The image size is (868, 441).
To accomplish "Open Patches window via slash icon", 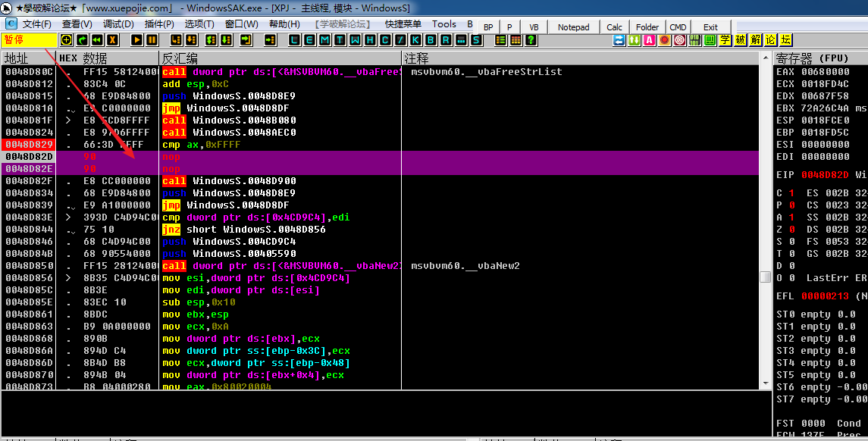I will 400,40.
